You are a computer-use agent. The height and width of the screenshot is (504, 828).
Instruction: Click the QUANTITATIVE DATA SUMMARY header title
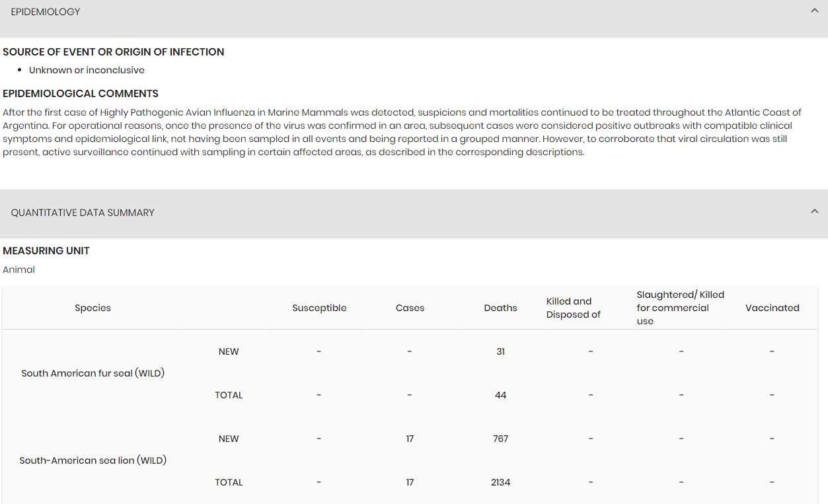(x=83, y=213)
